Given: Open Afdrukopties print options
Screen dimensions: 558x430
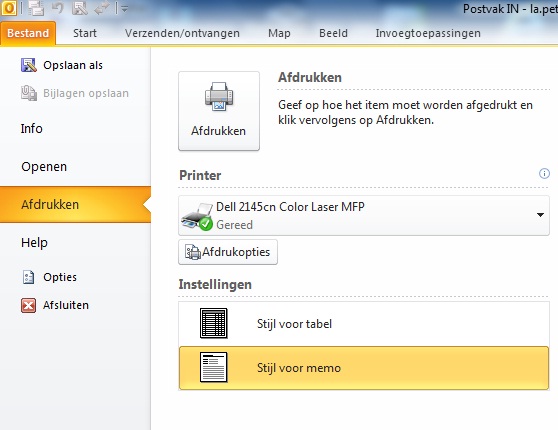Looking at the screenshot, I should tap(228, 252).
